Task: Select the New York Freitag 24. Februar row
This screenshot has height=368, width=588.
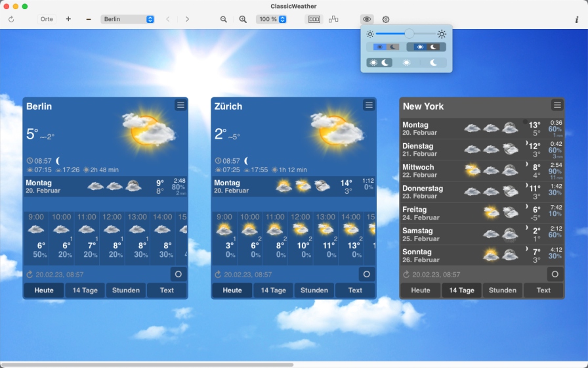Action: 482,214
